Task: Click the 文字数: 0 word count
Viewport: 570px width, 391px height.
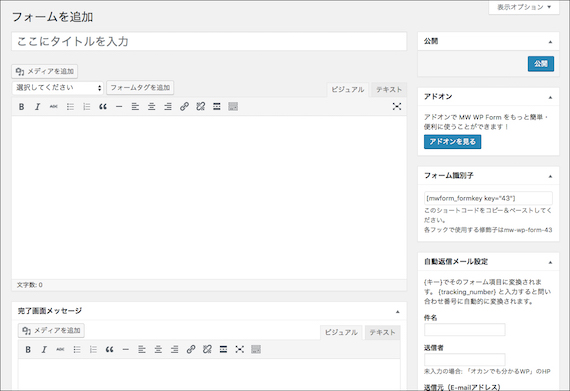Action: (x=29, y=285)
